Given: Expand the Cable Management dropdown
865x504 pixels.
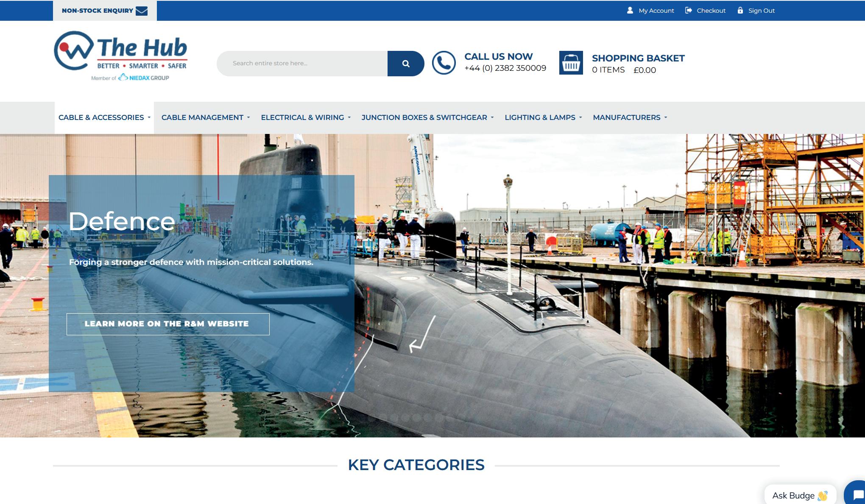Looking at the screenshot, I should point(205,117).
